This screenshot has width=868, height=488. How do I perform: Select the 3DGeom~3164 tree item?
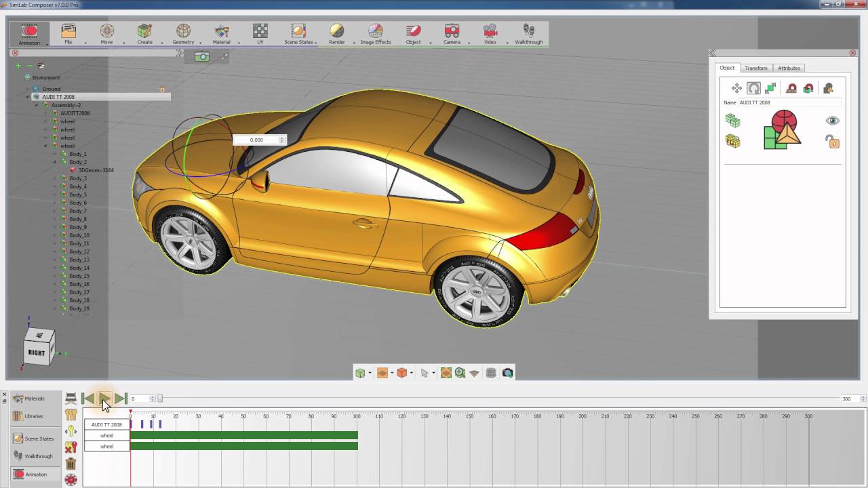(x=96, y=170)
